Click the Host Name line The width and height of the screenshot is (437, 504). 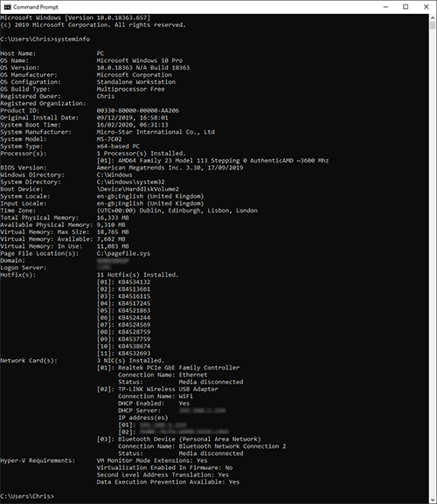52,53
